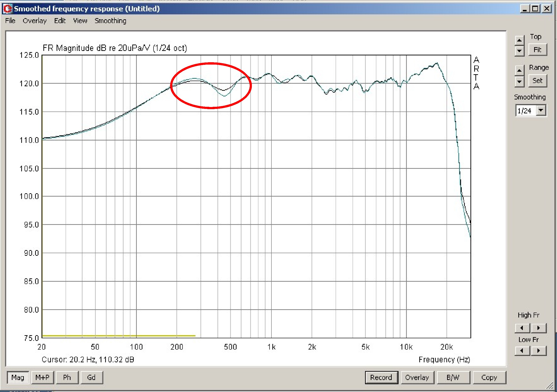Click the Fit button
557x392 pixels.
537,50
